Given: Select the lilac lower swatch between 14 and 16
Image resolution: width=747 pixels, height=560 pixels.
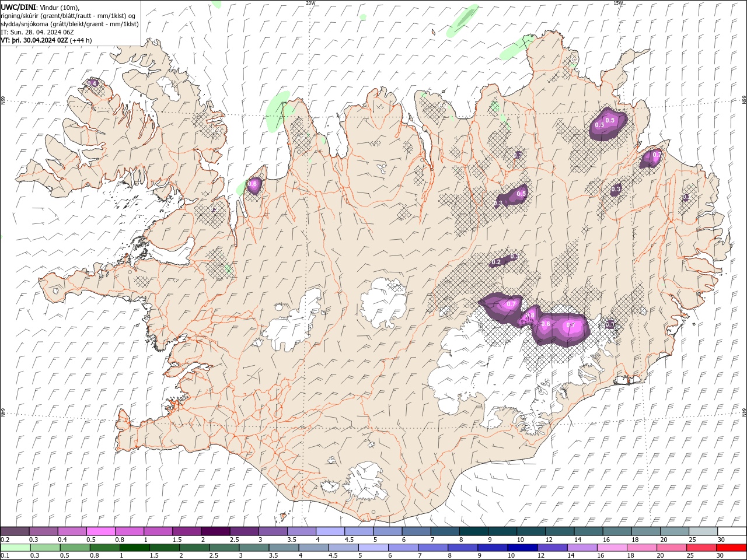Looking at the screenshot, I should pos(581,548).
